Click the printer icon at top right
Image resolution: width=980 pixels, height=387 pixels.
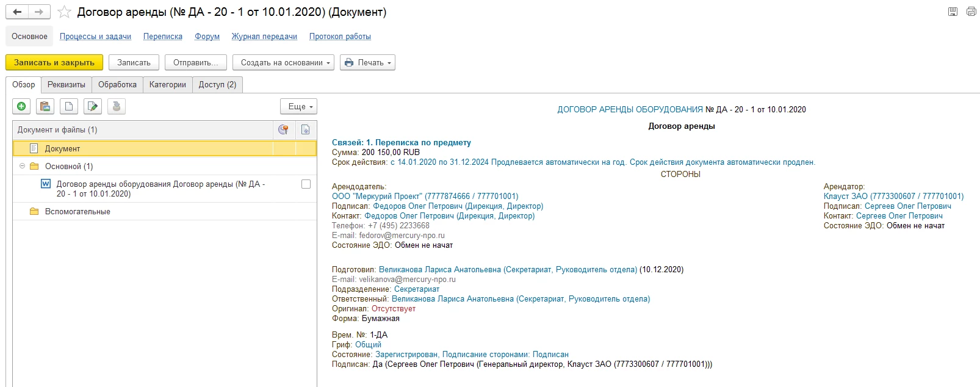971,12
